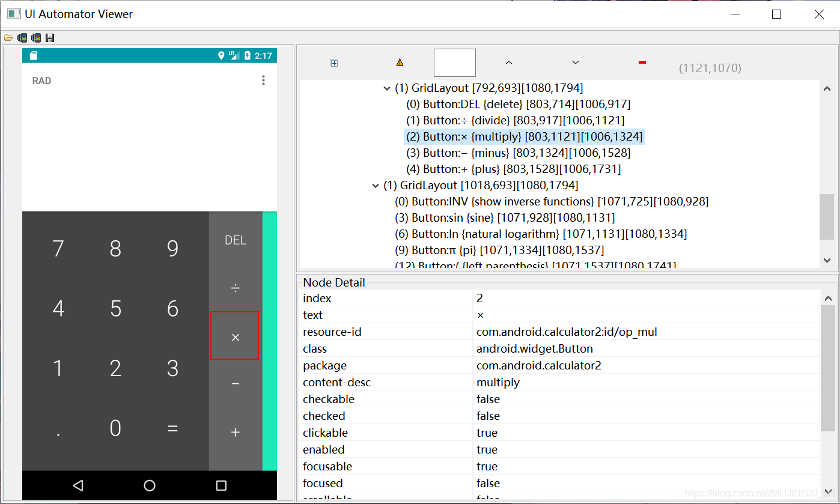Tap the Android home circle button
The image size is (840, 504).
point(150,485)
